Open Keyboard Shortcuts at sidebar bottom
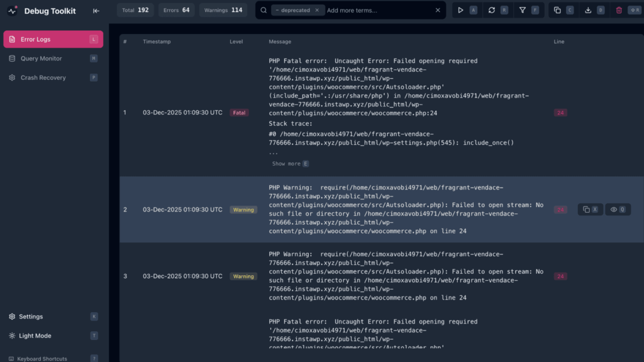644x362 pixels. click(53, 359)
